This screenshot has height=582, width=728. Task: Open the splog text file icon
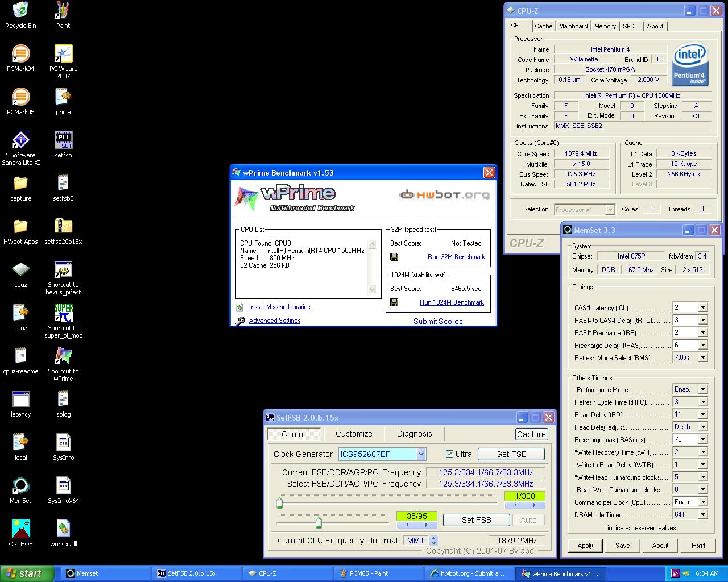(x=63, y=404)
